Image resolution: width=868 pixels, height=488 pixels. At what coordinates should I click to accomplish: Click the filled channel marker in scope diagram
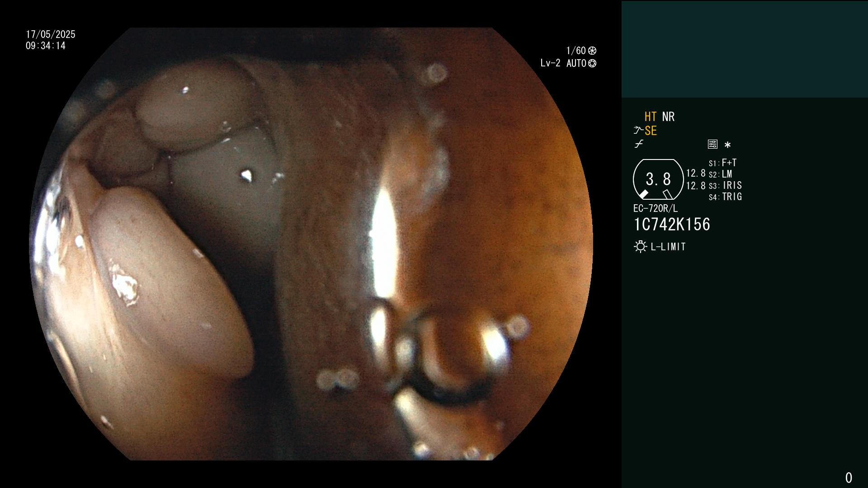point(643,195)
